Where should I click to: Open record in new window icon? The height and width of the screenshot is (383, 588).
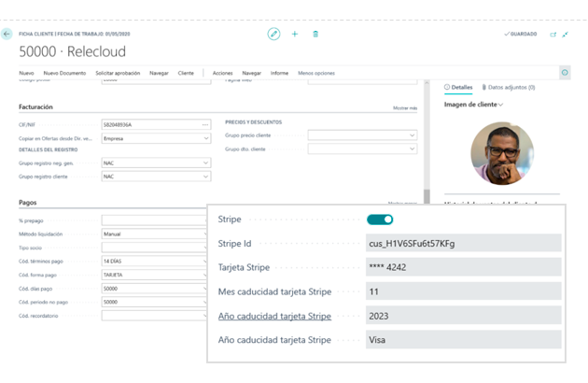tap(553, 35)
